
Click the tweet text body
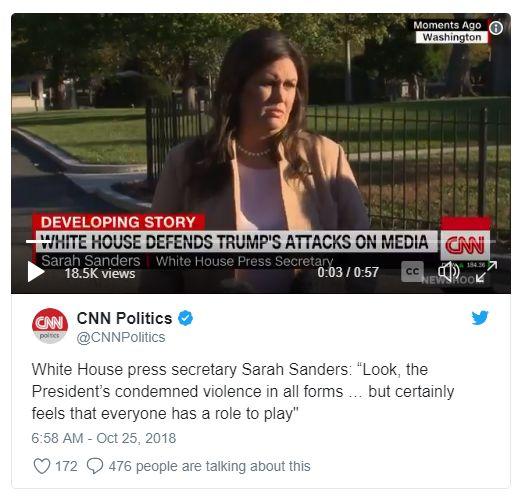tap(243, 392)
